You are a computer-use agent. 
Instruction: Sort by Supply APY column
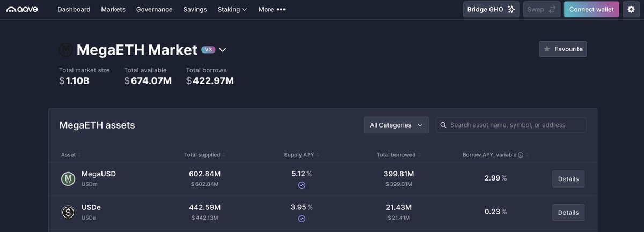(x=301, y=155)
